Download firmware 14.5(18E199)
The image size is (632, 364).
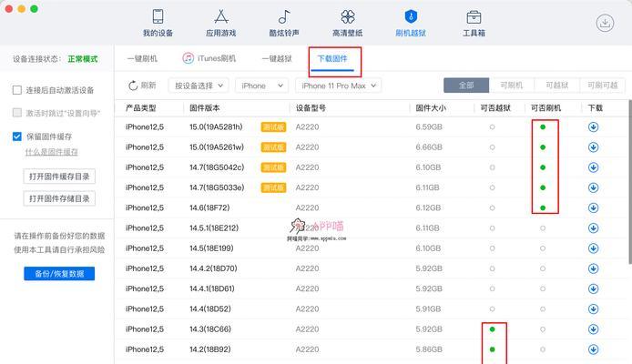[x=593, y=248]
